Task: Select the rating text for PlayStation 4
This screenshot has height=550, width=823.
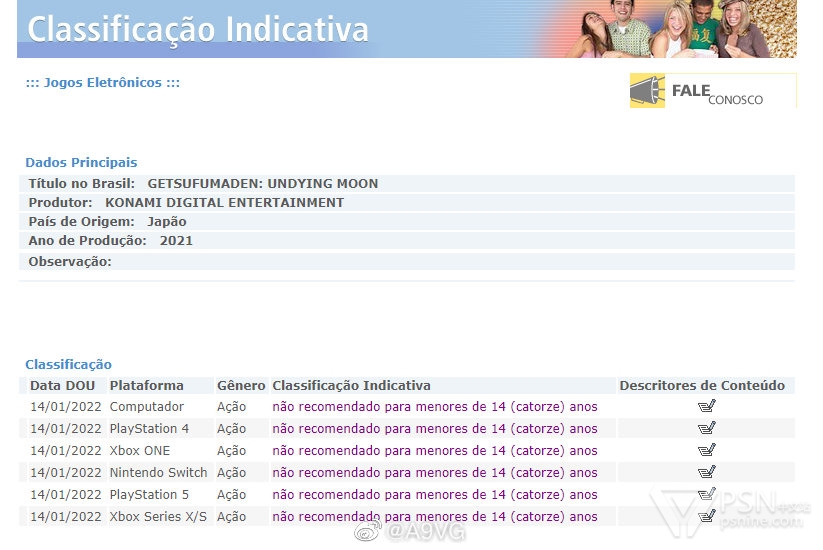Action: click(434, 429)
